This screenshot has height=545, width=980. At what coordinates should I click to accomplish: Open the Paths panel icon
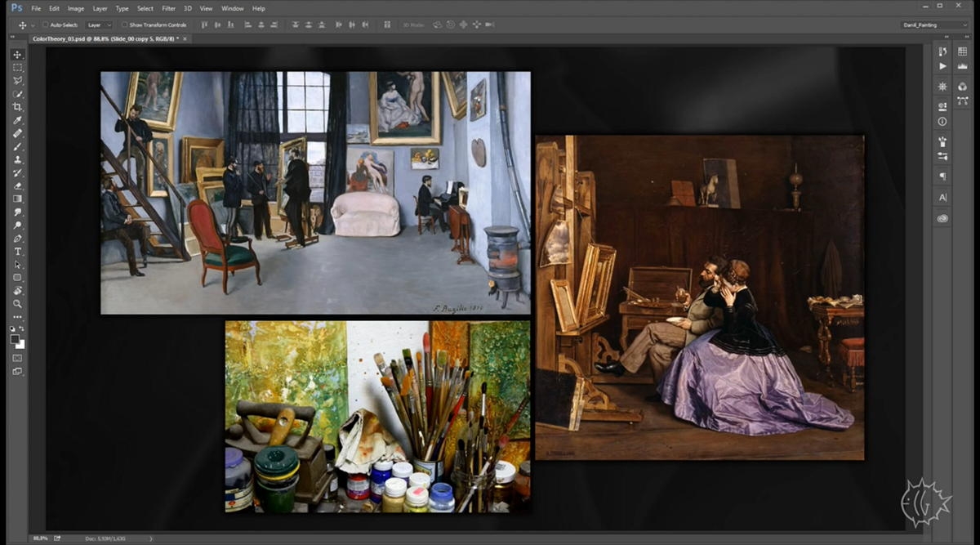click(962, 101)
